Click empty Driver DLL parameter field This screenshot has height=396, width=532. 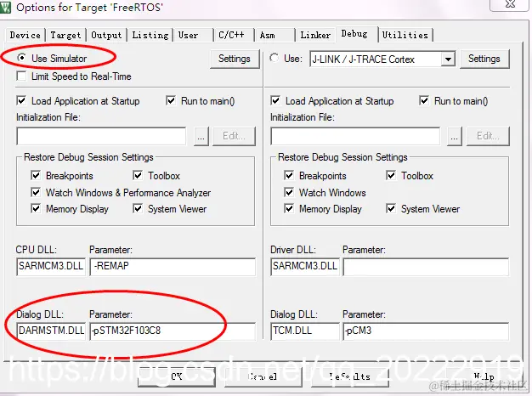426,266
